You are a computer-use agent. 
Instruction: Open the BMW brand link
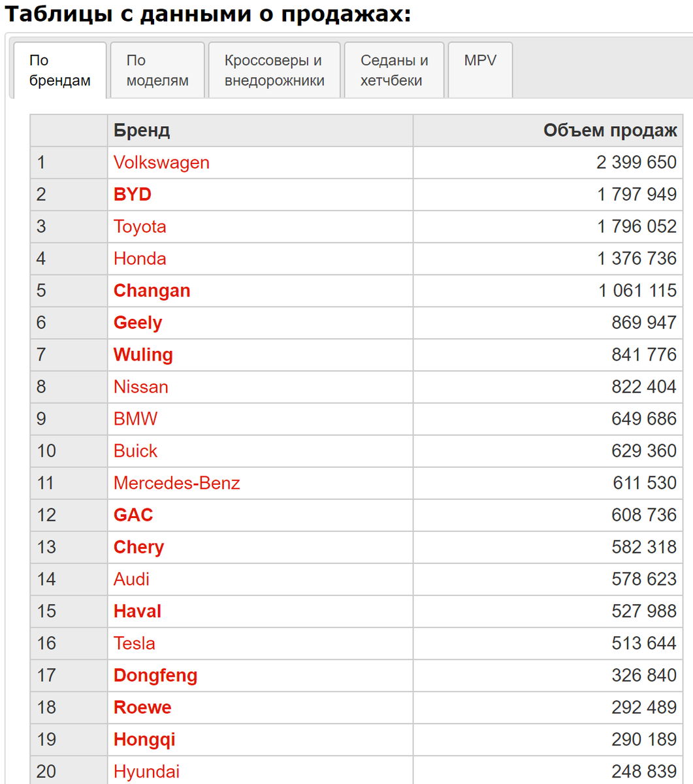tap(136, 419)
